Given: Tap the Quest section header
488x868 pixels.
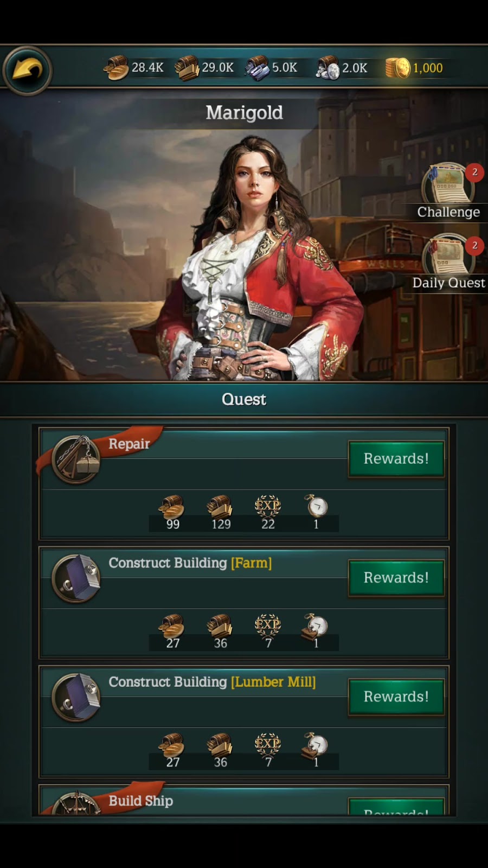Looking at the screenshot, I should click(x=244, y=399).
